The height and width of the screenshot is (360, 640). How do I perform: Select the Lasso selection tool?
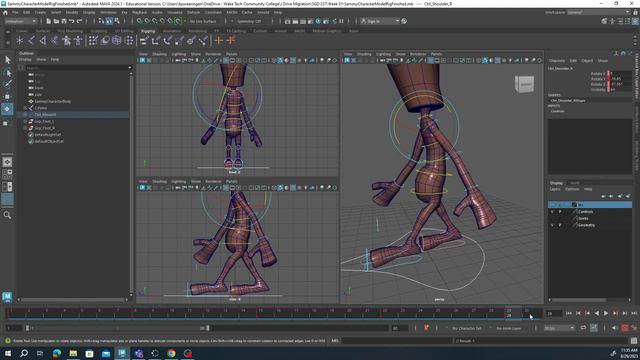[x=7, y=73]
